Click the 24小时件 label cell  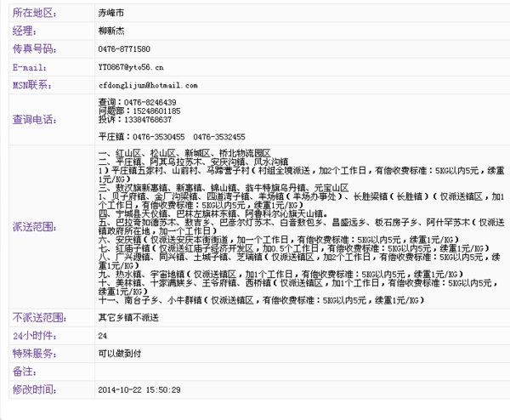pyautogui.click(x=32, y=336)
